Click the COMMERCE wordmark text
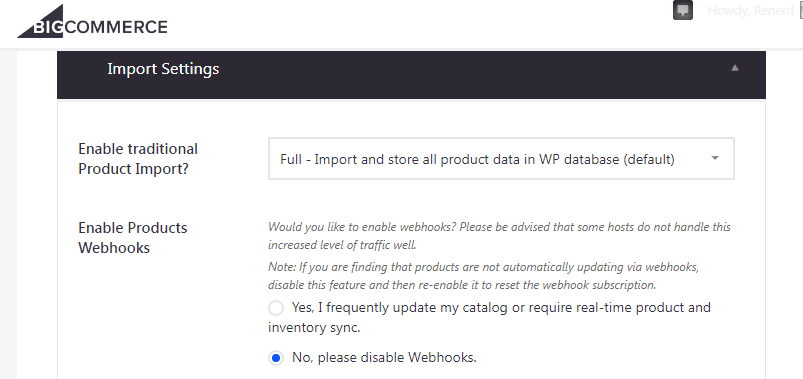The image size is (803, 379). pos(116,27)
